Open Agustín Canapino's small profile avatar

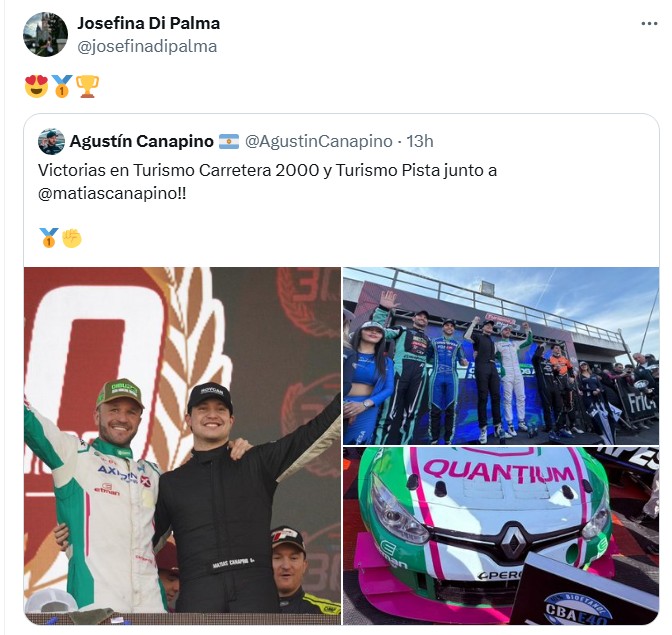tap(51, 141)
